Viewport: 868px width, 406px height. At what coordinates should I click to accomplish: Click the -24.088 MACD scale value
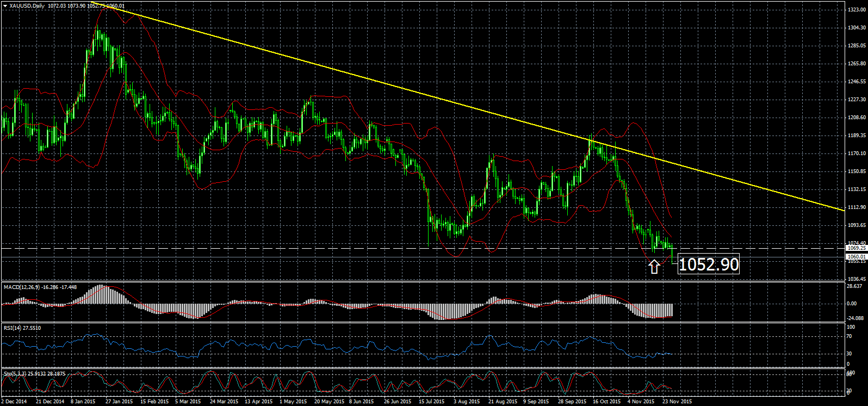[x=855, y=318]
